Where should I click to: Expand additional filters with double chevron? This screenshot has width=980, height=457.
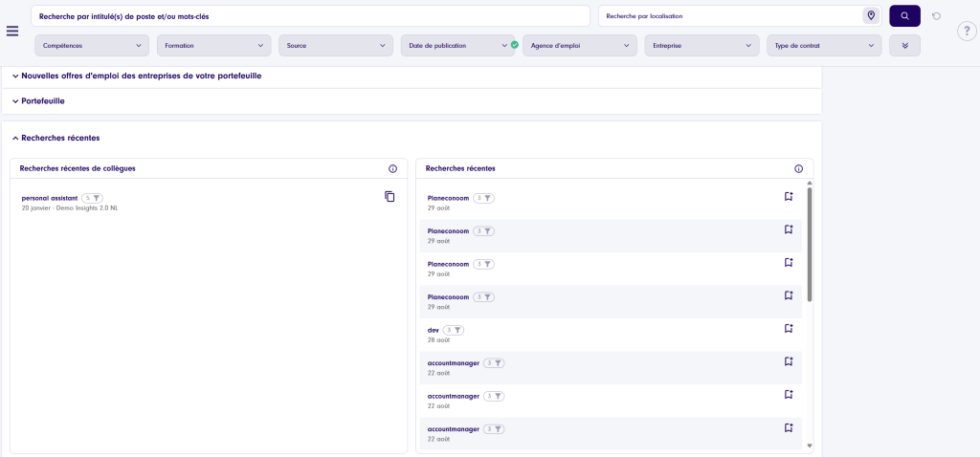904,46
